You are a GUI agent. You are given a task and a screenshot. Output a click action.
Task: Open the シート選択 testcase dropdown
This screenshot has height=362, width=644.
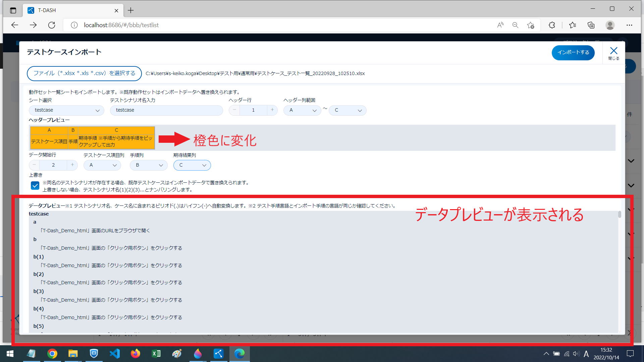(x=66, y=110)
